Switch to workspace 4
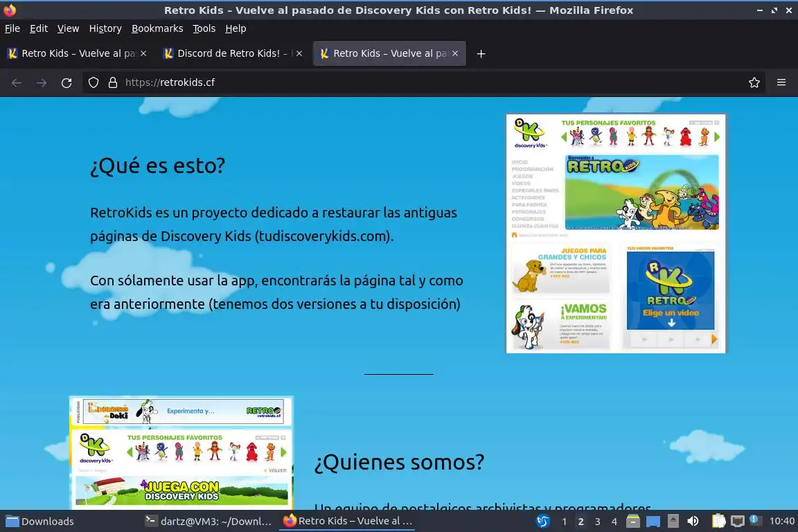Image resolution: width=798 pixels, height=532 pixels. (614, 522)
